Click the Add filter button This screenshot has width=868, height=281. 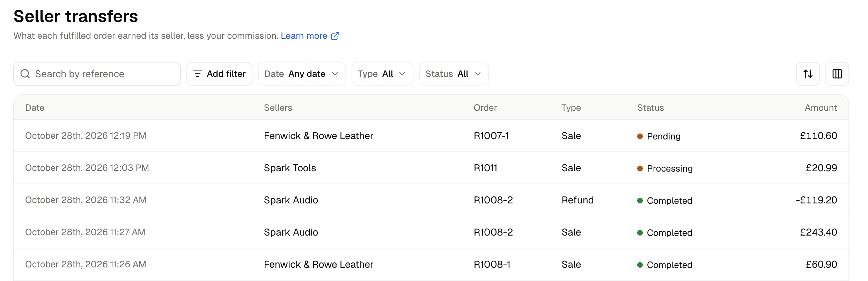[x=219, y=74]
